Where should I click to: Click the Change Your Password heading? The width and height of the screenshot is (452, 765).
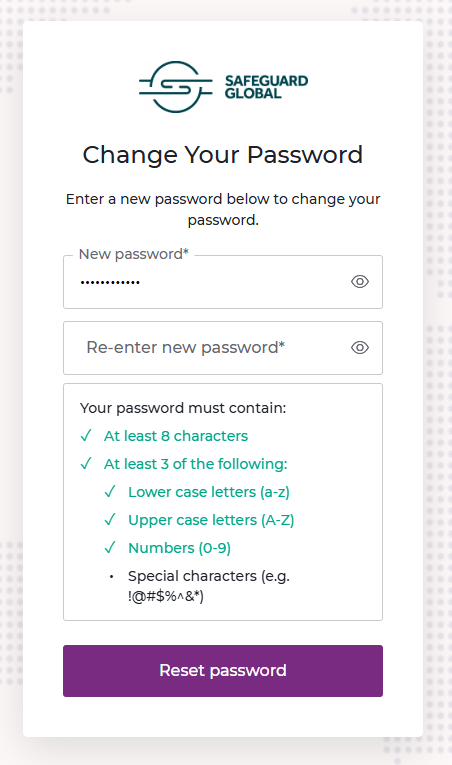pyautogui.click(x=223, y=155)
